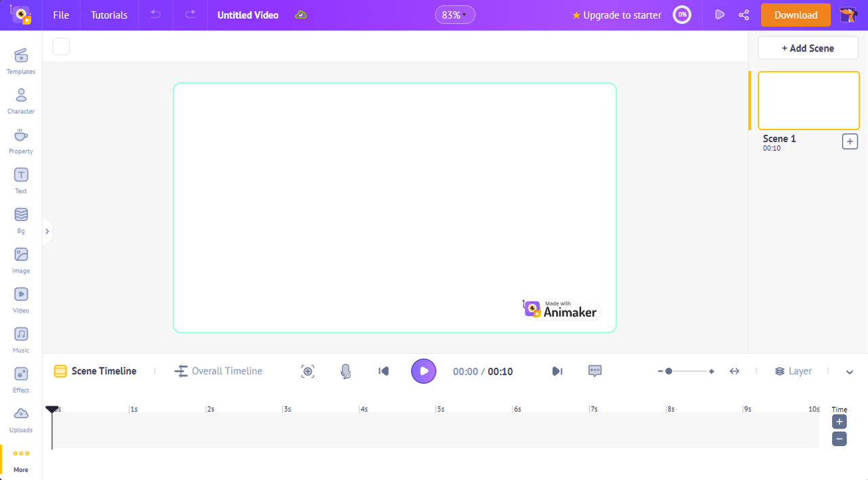Click the fit timeline width icon

pos(734,371)
